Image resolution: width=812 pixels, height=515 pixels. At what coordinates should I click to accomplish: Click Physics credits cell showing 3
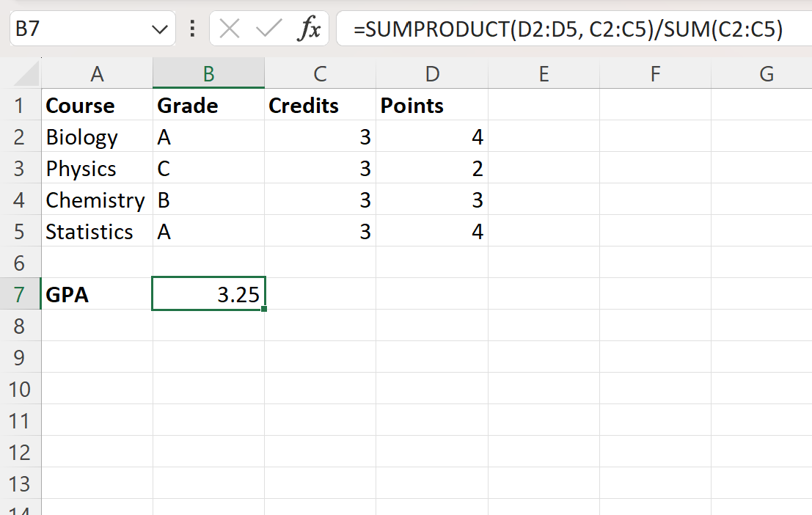[x=320, y=169]
